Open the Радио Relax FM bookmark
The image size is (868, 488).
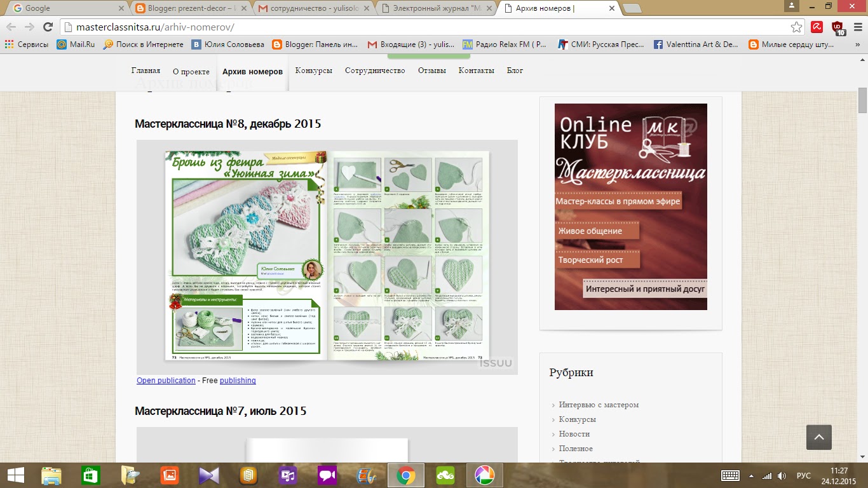click(505, 44)
